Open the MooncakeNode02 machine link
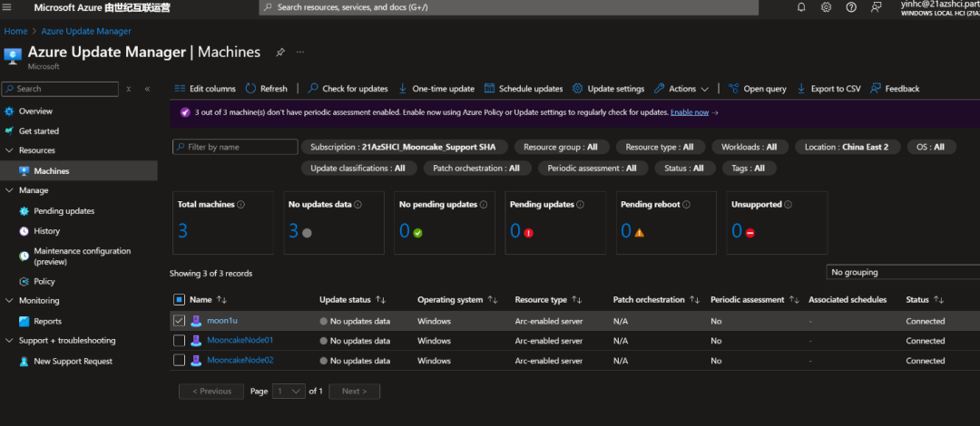 [x=240, y=361]
